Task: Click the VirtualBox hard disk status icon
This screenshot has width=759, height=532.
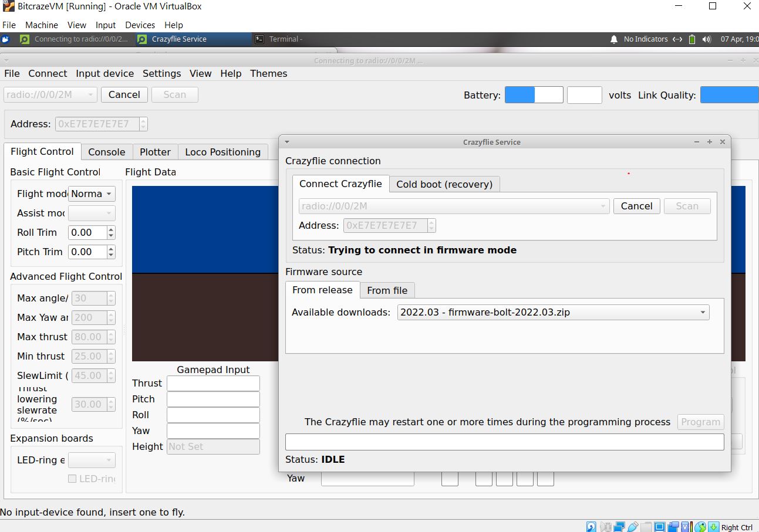Action: pyautogui.click(x=591, y=527)
